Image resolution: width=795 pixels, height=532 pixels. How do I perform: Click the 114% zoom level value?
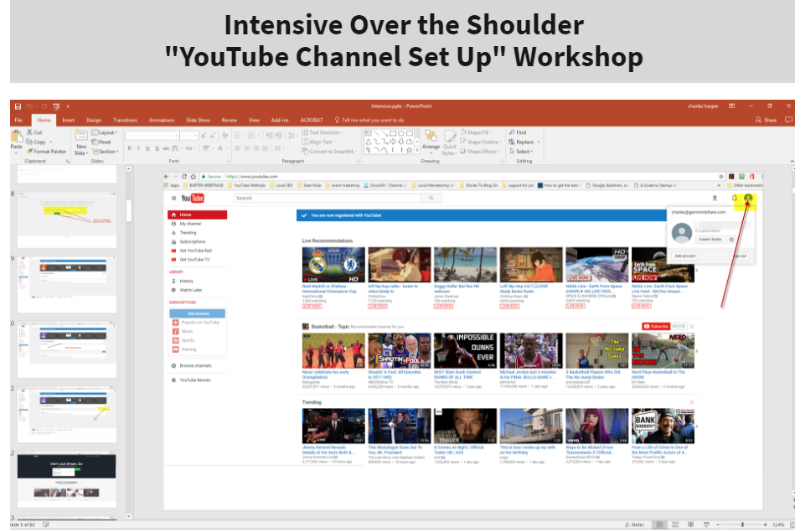(778, 525)
